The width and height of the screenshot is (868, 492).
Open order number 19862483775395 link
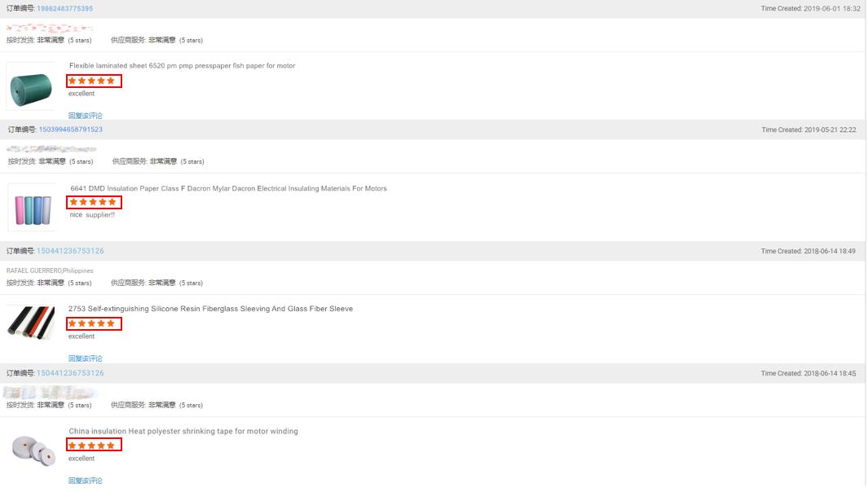[x=64, y=9]
